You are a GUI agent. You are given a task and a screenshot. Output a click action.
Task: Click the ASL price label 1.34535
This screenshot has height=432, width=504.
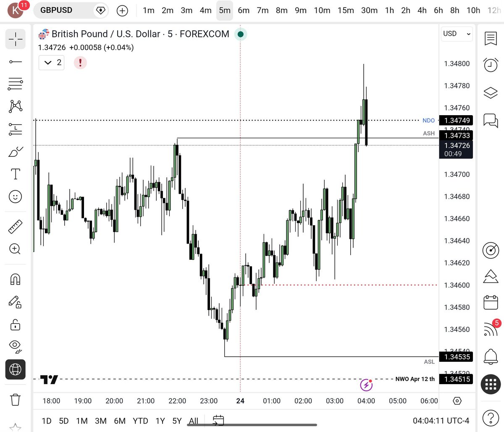[x=456, y=357]
